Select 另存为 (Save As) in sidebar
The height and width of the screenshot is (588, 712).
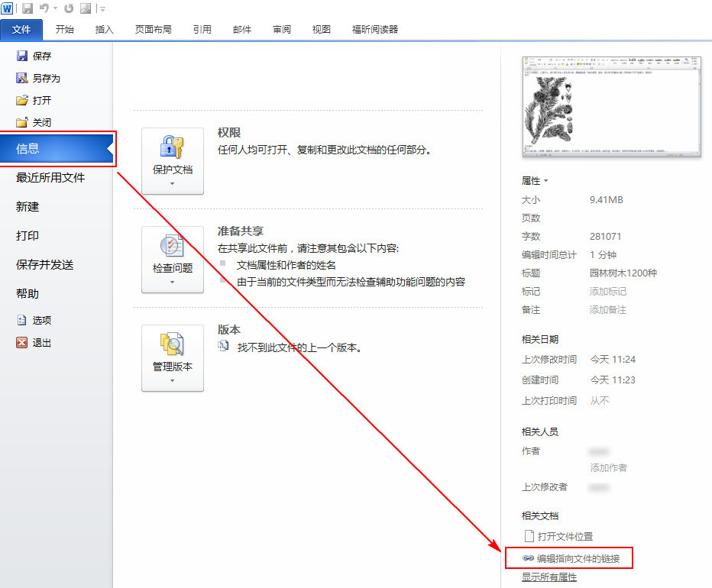[45, 78]
